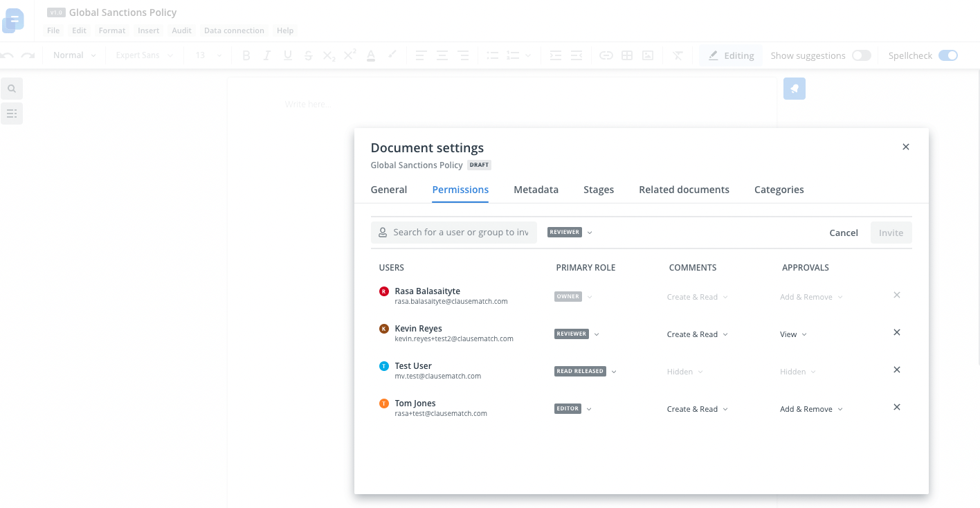
Task: Open the Audit menu
Action: [181, 30]
